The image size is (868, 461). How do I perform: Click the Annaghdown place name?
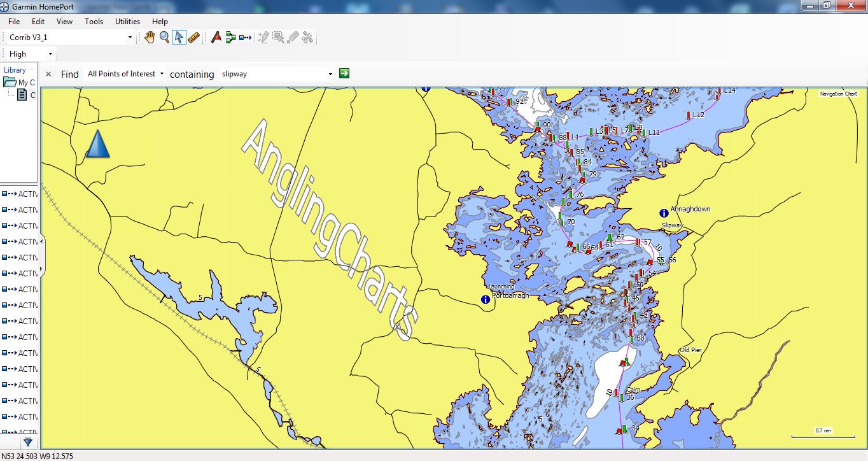click(690, 209)
